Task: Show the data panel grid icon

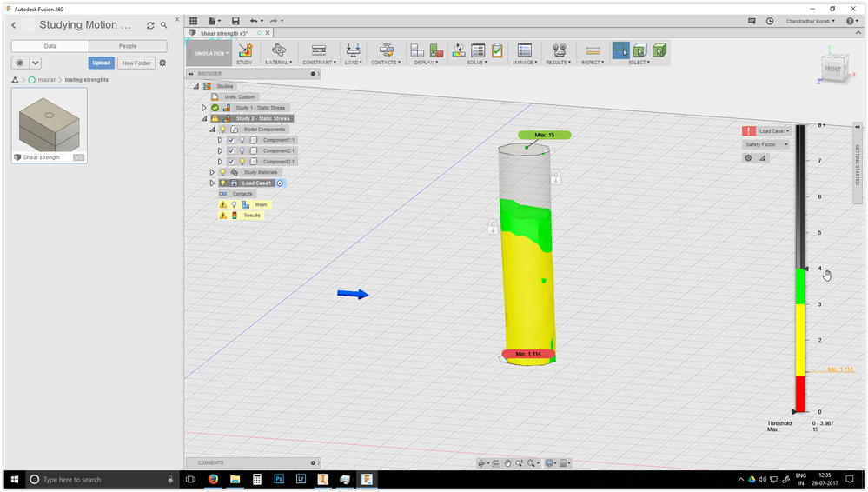Action: pyautogui.click(x=193, y=21)
